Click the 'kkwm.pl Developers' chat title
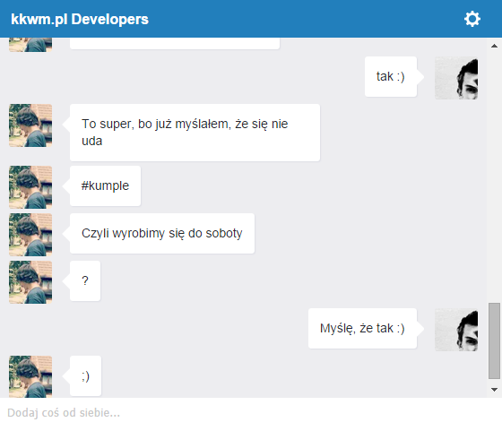The height and width of the screenshot is (448, 502). pos(80,19)
